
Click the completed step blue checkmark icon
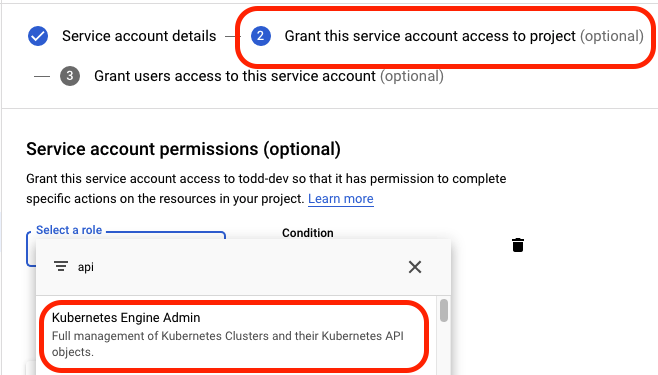coord(38,36)
